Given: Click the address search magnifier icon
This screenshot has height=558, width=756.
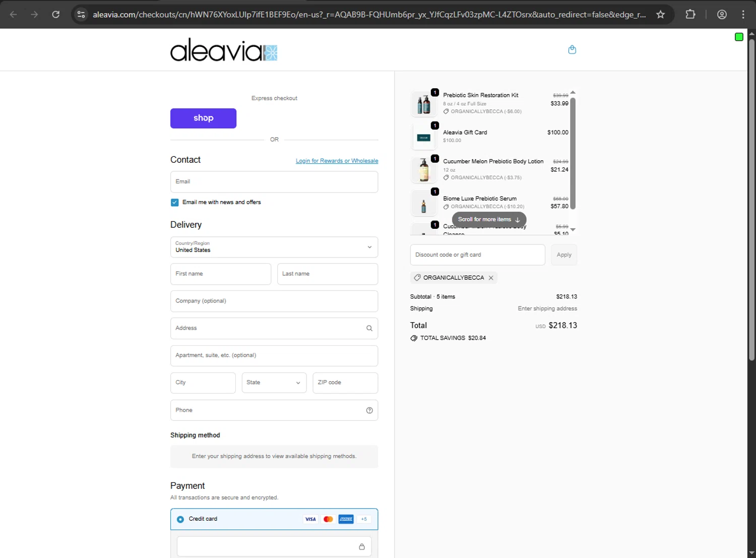Looking at the screenshot, I should (369, 328).
